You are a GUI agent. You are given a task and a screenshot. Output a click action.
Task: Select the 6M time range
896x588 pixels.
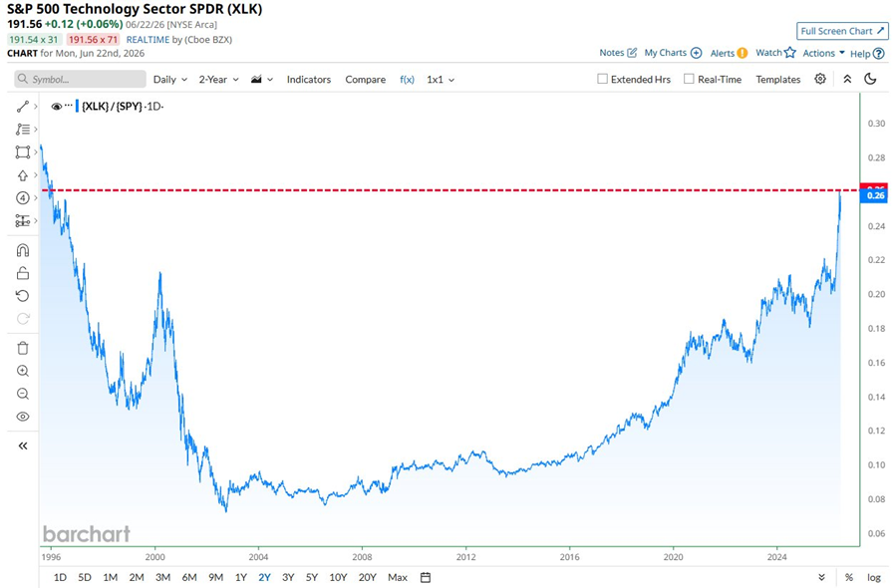coord(189,577)
